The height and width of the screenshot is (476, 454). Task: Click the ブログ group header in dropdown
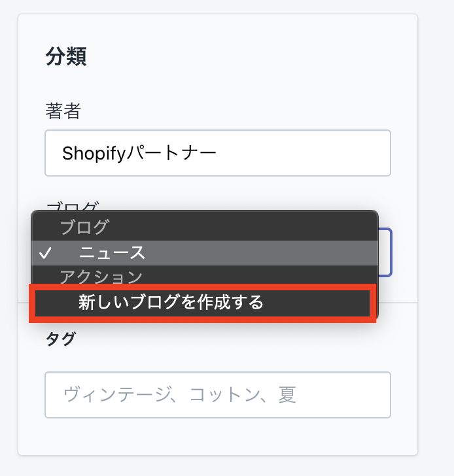[x=85, y=228]
